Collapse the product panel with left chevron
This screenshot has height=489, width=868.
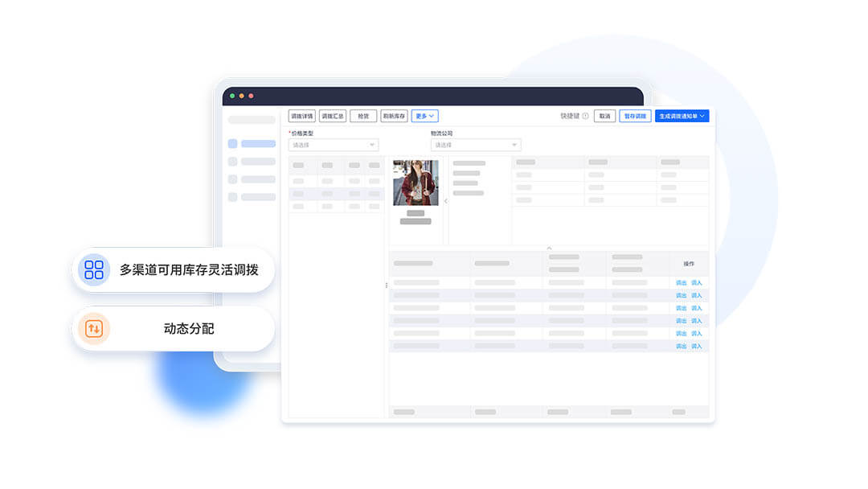[446, 201]
